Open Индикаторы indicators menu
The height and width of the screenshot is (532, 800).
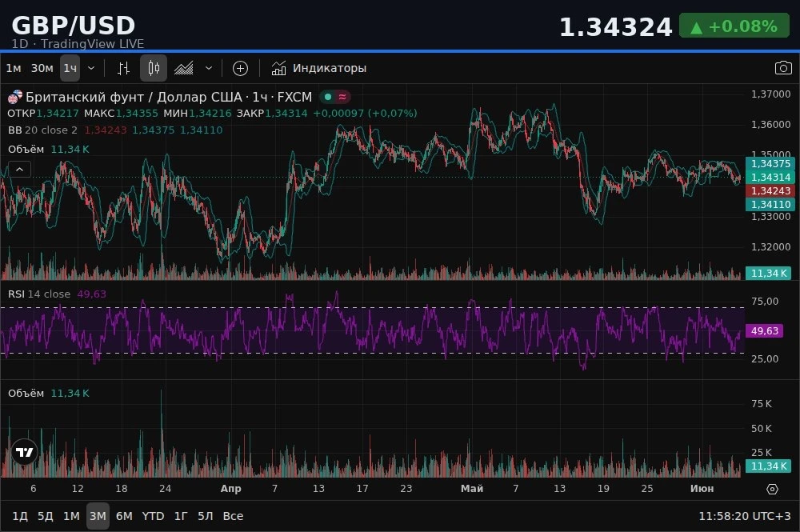319,68
